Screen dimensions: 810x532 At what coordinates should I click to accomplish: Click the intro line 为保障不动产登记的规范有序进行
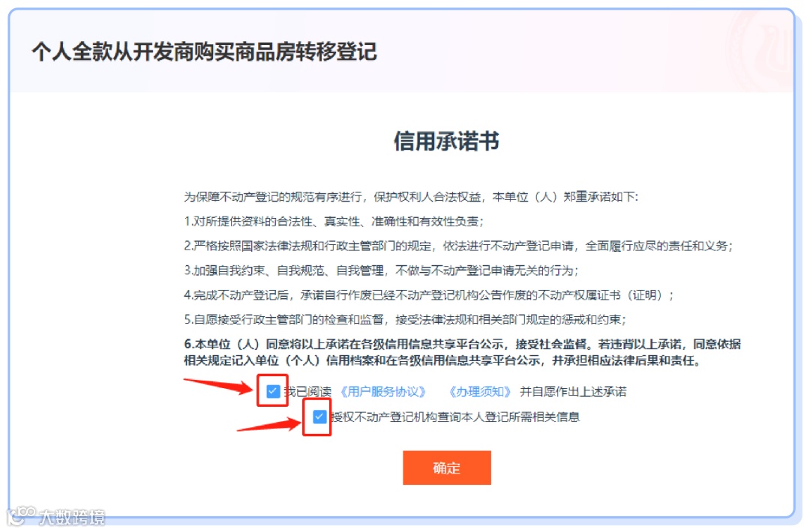pos(411,196)
